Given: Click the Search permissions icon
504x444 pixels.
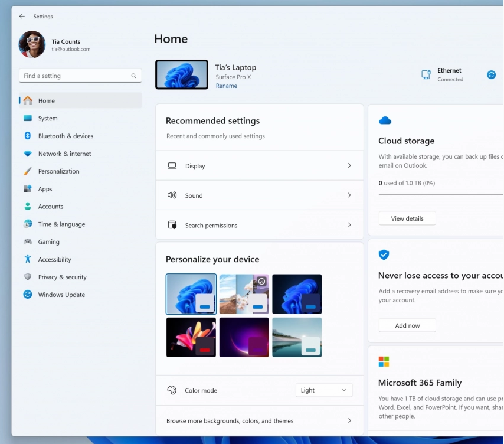Looking at the screenshot, I should (x=172, y=225).
